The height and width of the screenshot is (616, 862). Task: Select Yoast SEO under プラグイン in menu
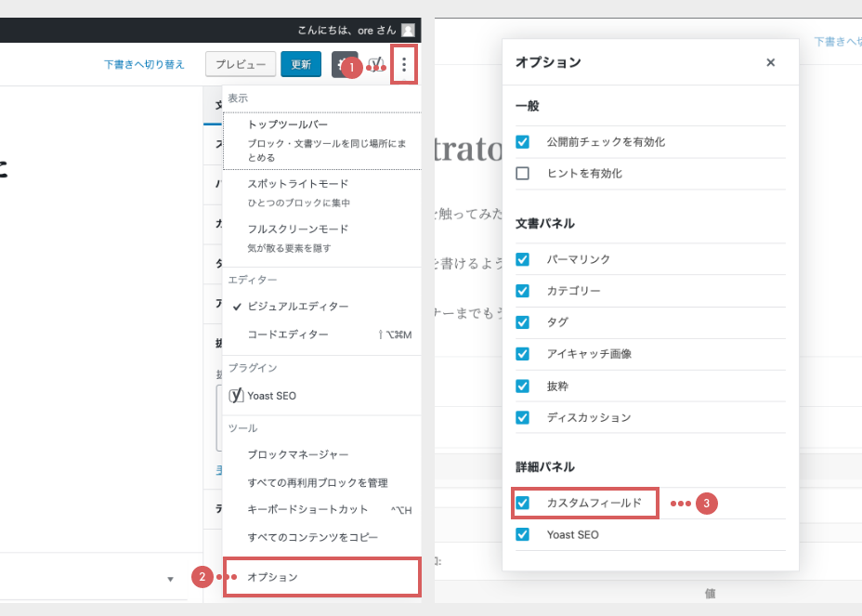(x=271, y=395)
